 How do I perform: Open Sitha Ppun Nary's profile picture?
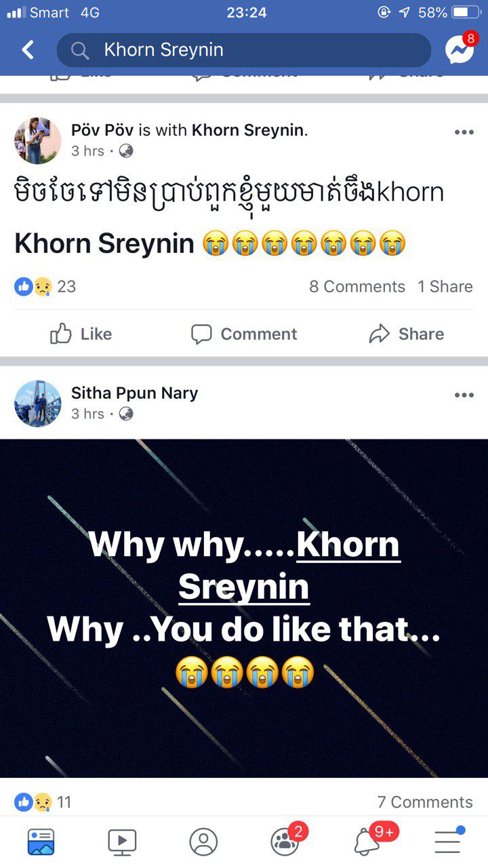tap(38, 403)
